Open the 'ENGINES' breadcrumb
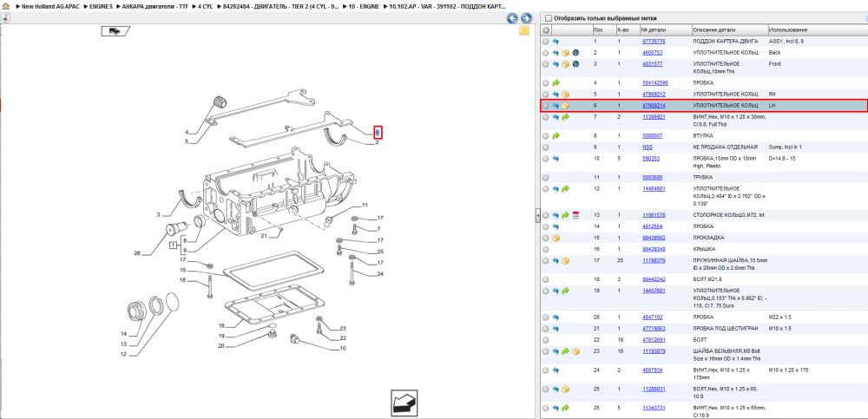This screenshot has width=868, height=419. [101, 6]
